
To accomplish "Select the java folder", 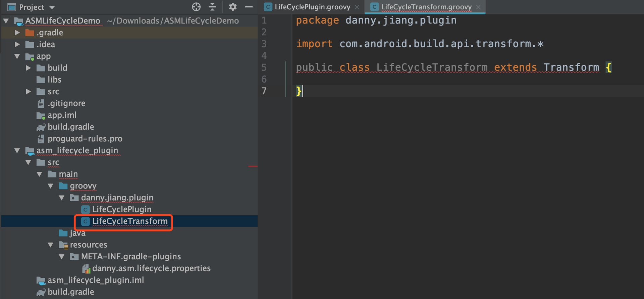I will click(77, 233).
